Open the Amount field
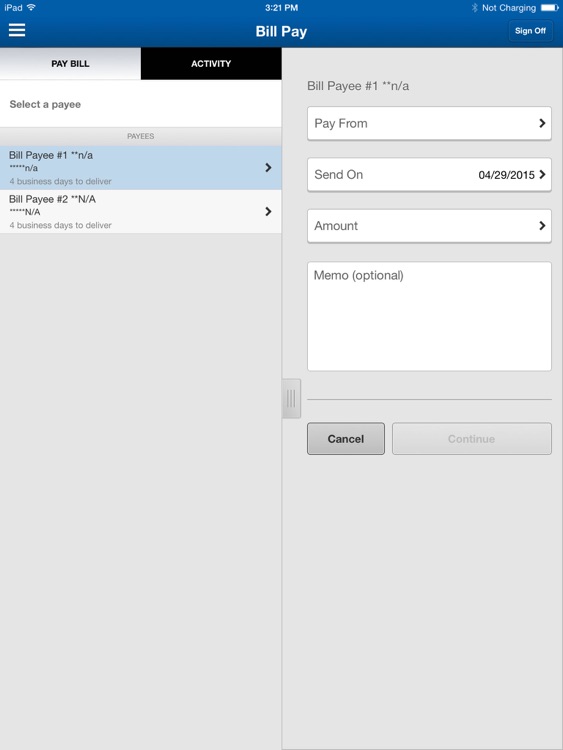Image resolution: width=563 pixels, height=750 pixels. click(429, 226)
